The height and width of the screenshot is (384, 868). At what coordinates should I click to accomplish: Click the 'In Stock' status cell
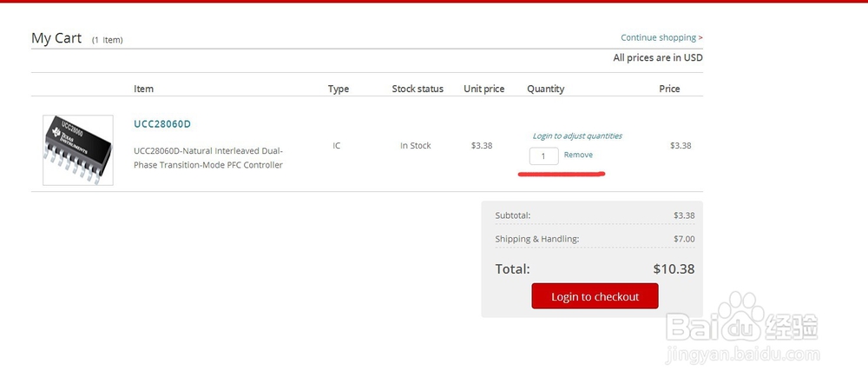click(416, 146)
